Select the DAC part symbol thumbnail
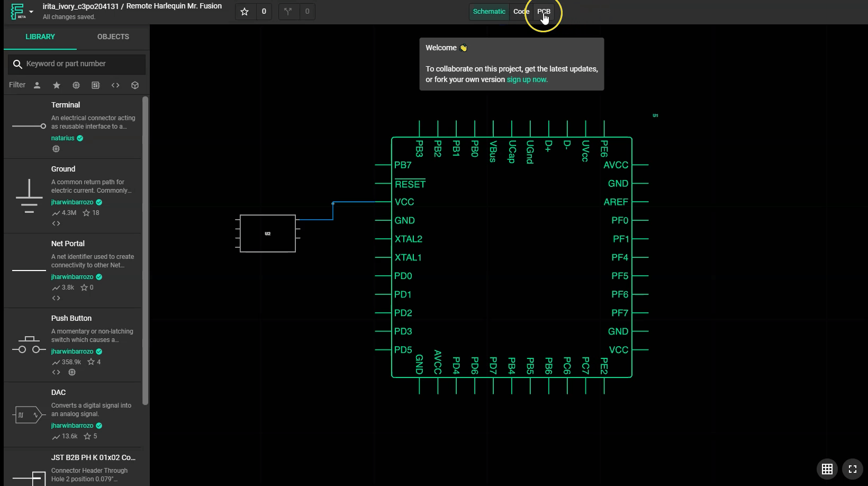The width and height of the screenshot is (868, 486). pos(29,415)
